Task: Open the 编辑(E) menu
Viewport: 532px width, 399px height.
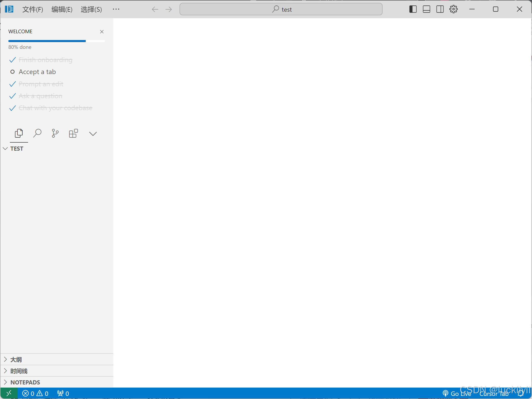Action: point(62,9)
